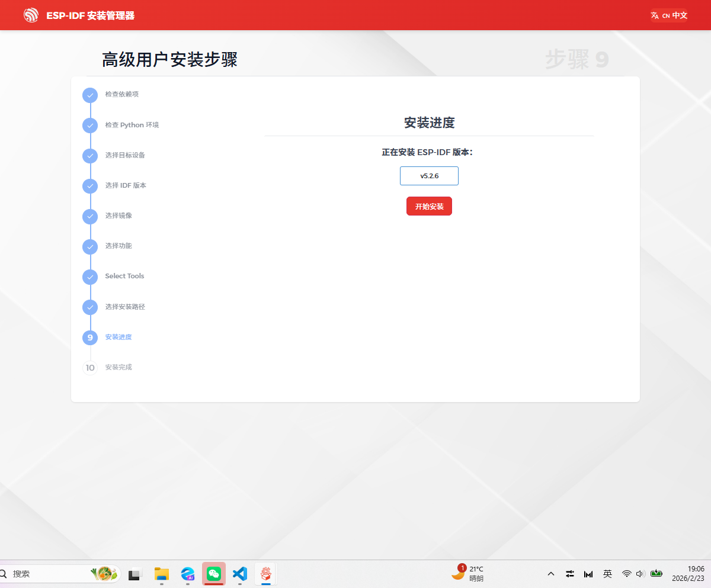Toggle the 英 input method indicator
The width and height of the screenshot is (711, 588).
pyautogui.click(x=607, y=574)
